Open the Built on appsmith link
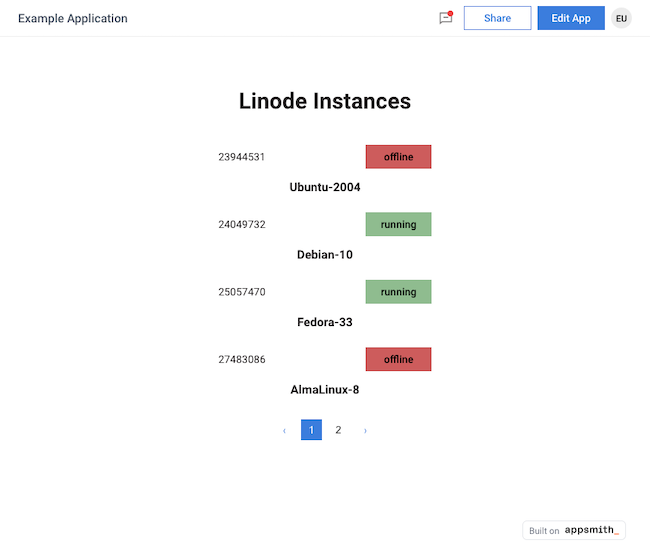The image size is (650, 552). (574, 530)
